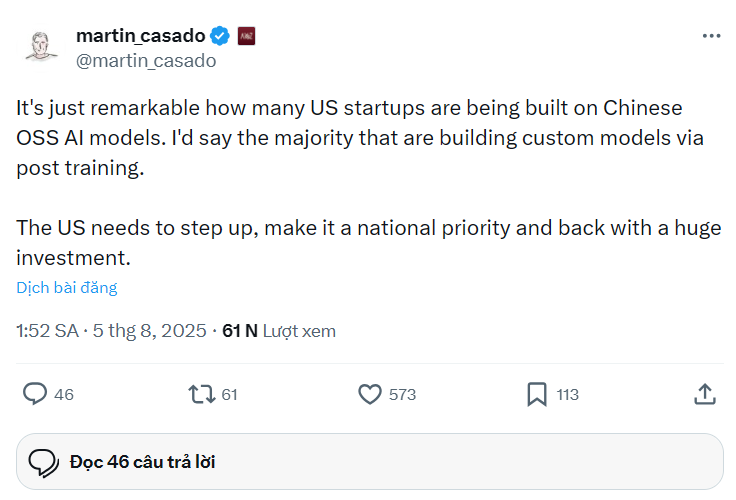Translate post via "Dịch bài đăng"
736x500 pixels.
click(67, 288)
